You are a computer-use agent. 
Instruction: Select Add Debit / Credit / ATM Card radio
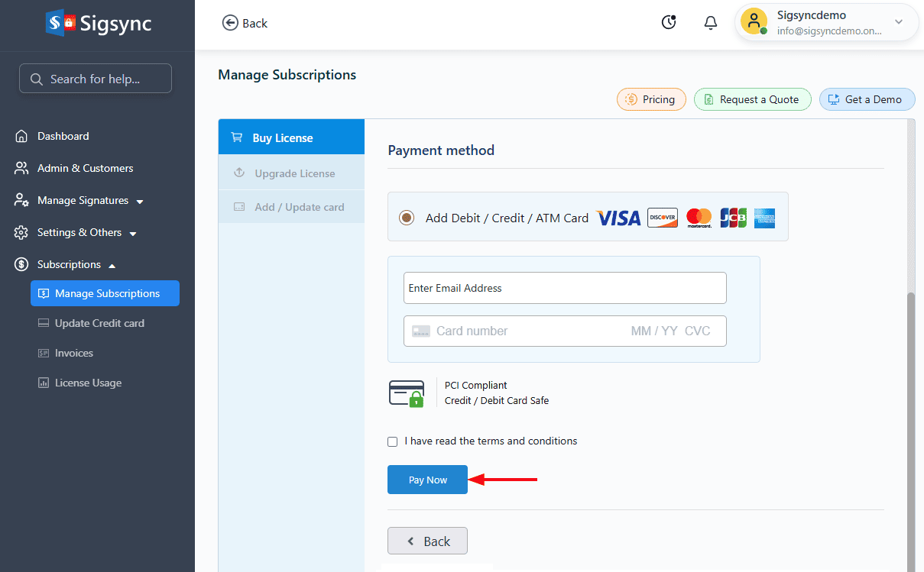tap(407, 218)
